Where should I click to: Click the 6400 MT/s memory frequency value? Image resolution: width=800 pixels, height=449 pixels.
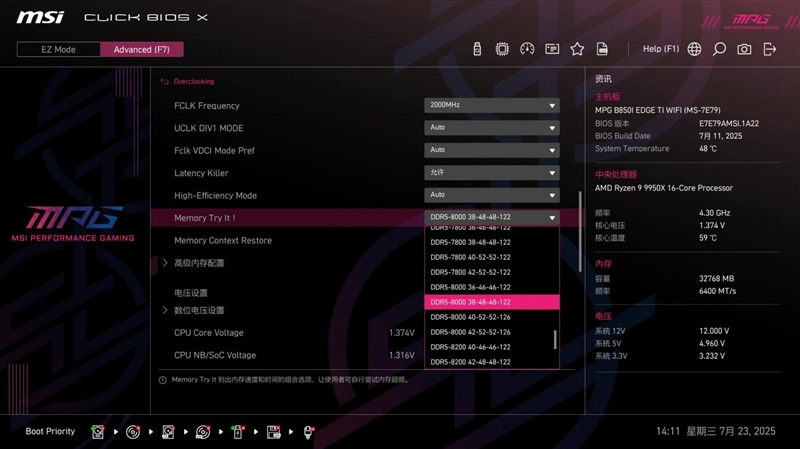coord(717,291)
